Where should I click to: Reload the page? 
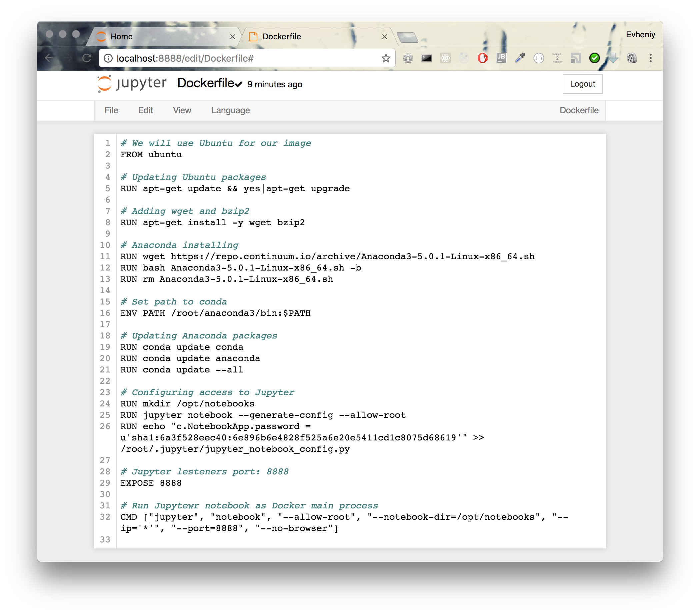[x=87, y=58]
